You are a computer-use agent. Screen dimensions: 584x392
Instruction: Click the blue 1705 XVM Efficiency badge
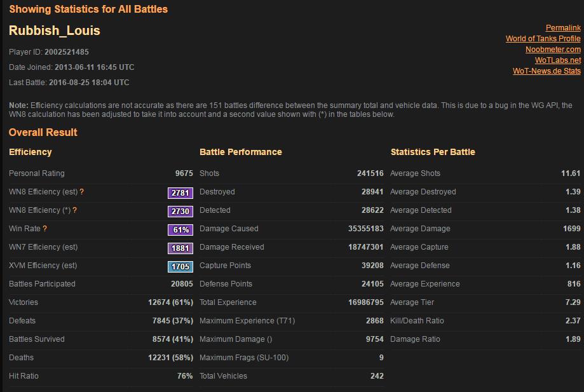180,266
